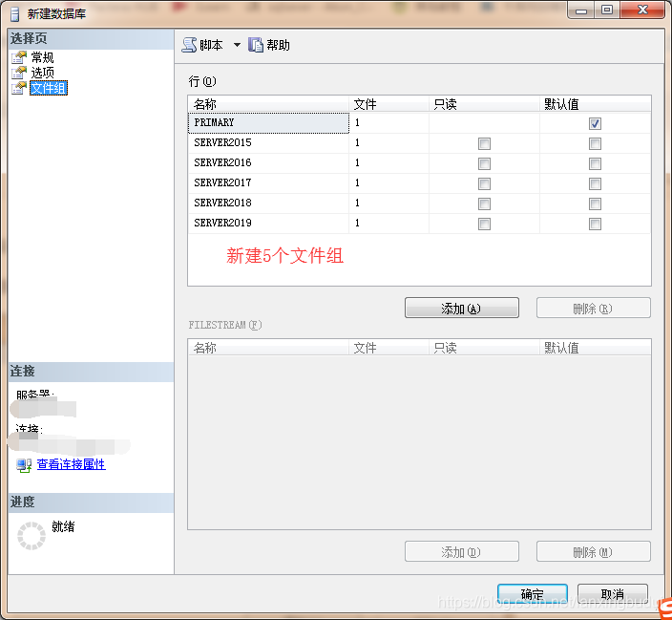Click the 帮助 help icon
672x620 pixels.
256,45
